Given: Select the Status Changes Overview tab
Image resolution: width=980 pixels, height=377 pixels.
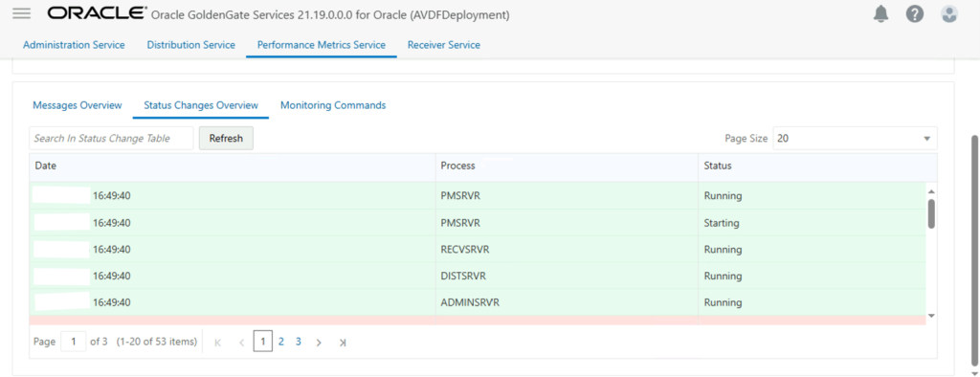Looking at the screenshot, I should click(x=201, y=105).
